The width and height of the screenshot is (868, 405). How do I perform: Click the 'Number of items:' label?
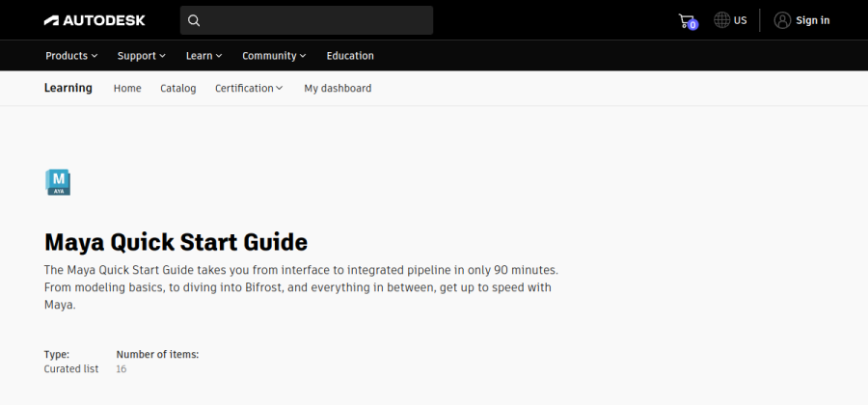pos(157,355)
